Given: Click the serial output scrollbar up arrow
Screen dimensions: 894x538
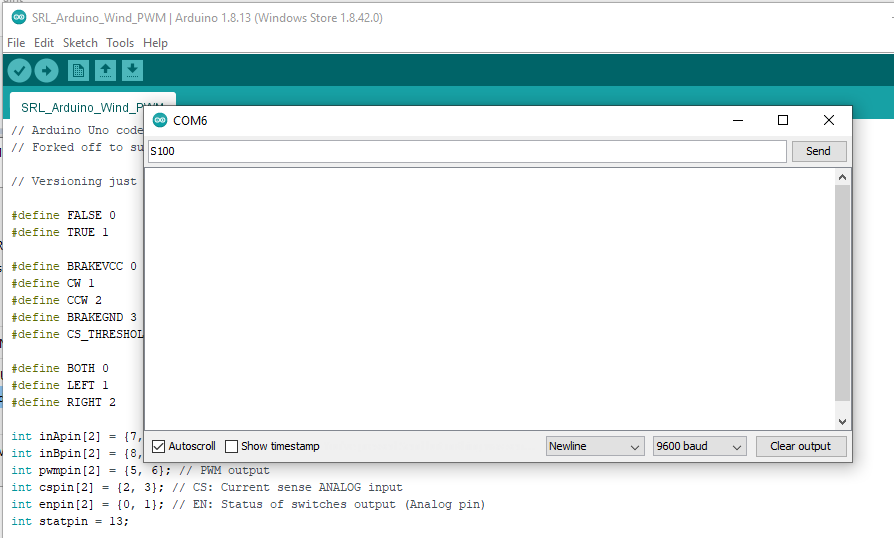Looking at the screenshot, I should click(842, 177).
